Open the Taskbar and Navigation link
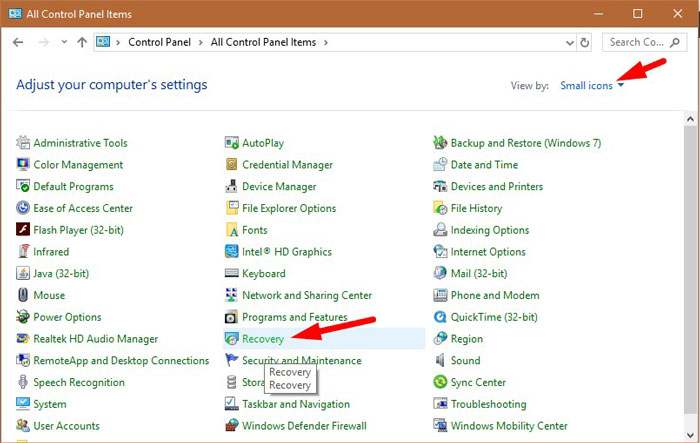 click(296, 404)
